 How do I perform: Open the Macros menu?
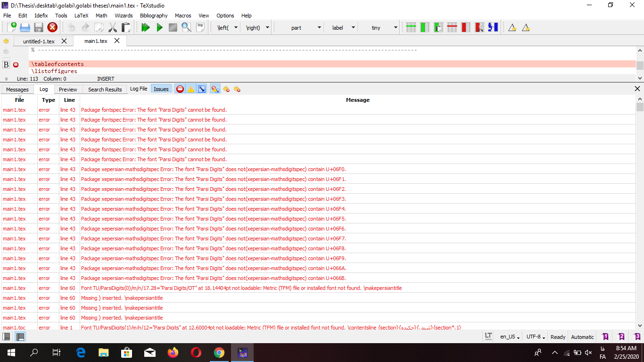click(x=183, y=16)
